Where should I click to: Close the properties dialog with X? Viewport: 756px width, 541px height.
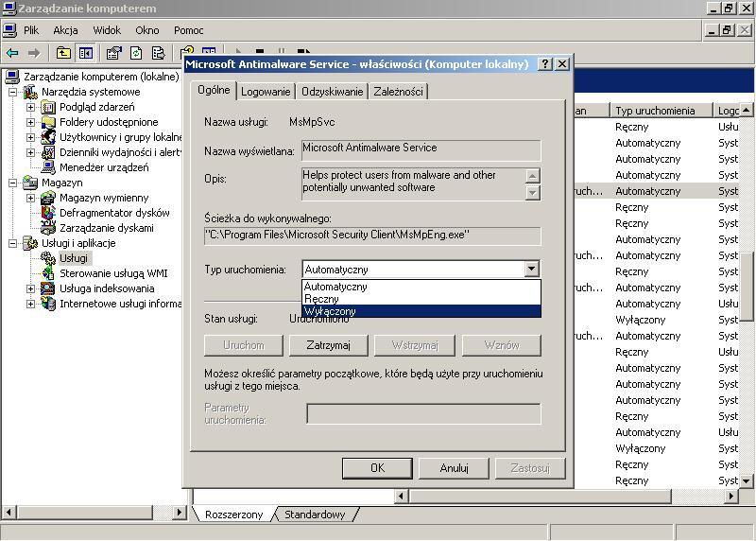point(562,64)
